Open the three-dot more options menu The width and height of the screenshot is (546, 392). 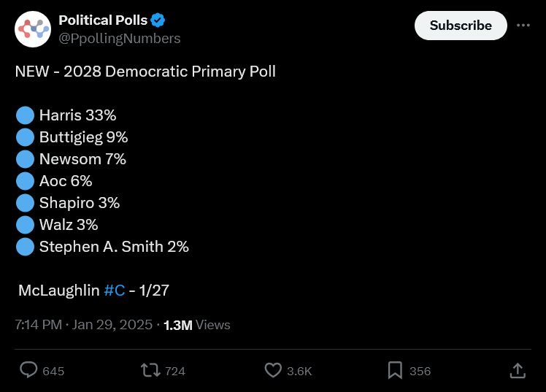tap(523, 25)
